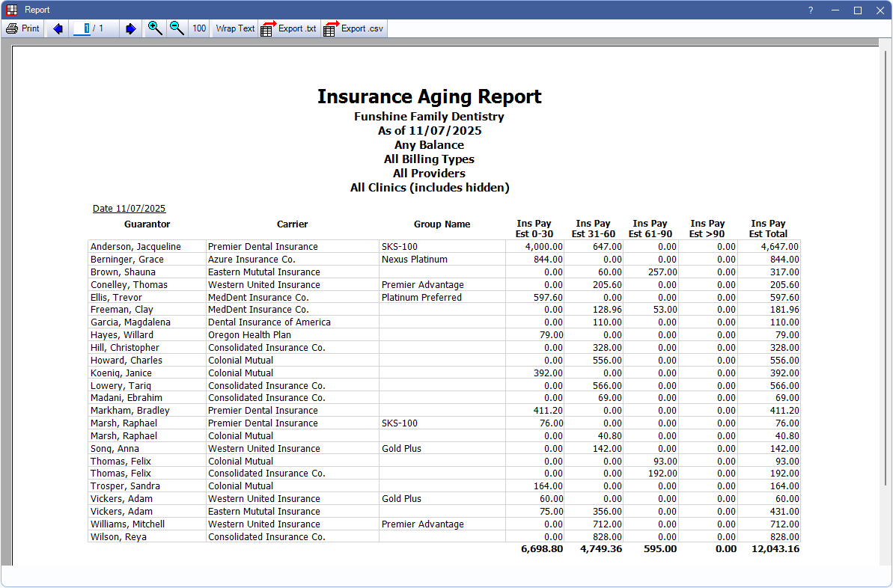The height and width of the screenshot is (588, 893).
Task: Click the Print toolbar button
Action: [22, 28]
